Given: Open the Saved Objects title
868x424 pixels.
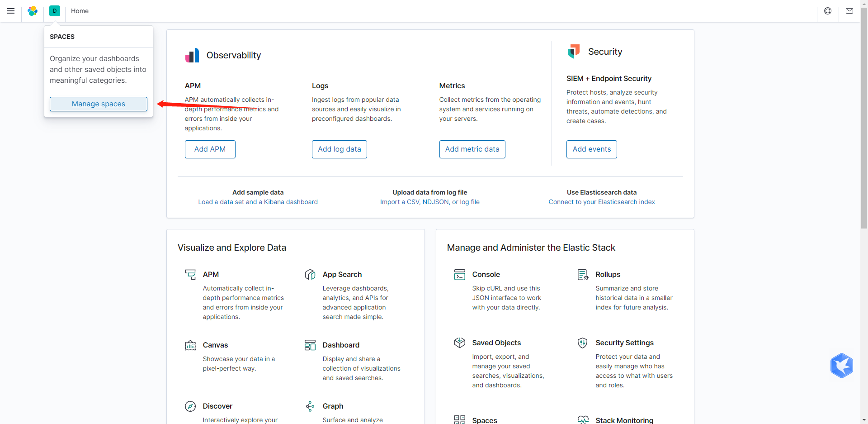Looking at the screenshot, I should 497,343.
